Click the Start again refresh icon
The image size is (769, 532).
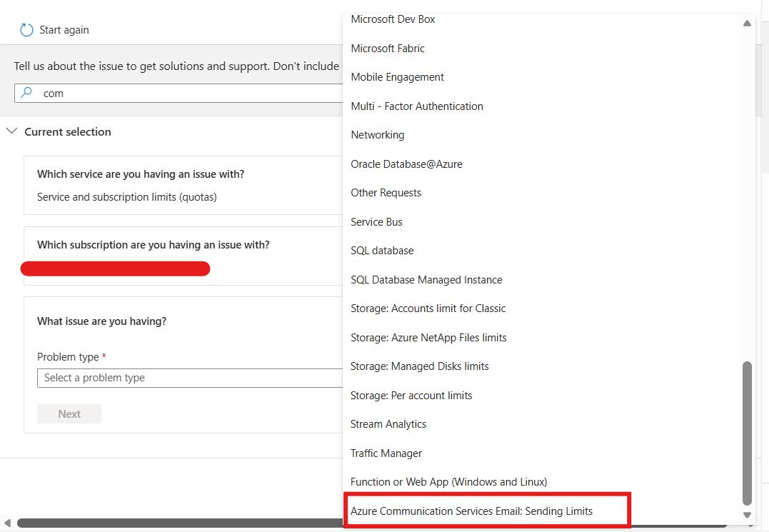coord(26,30)
